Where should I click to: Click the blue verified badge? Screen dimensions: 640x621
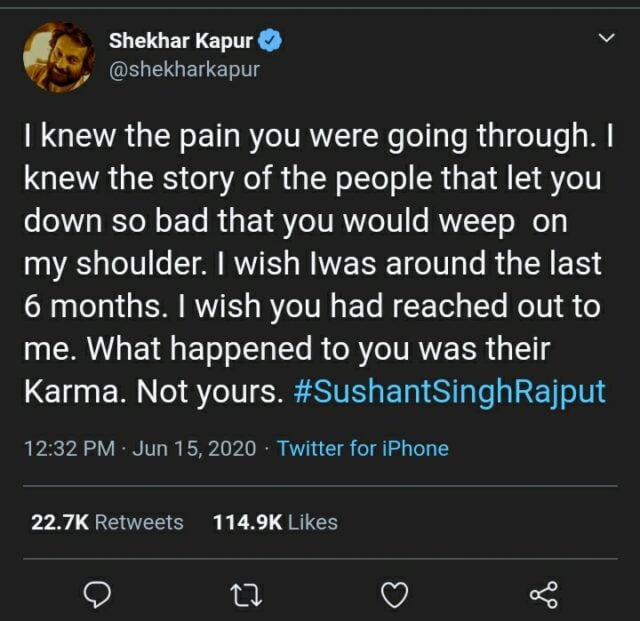tap(271, 42)
